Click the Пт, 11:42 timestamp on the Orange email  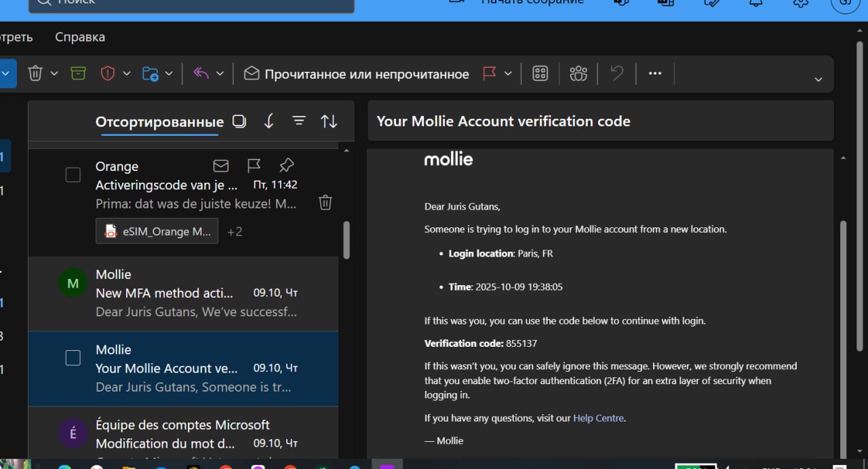pos(275,185)
